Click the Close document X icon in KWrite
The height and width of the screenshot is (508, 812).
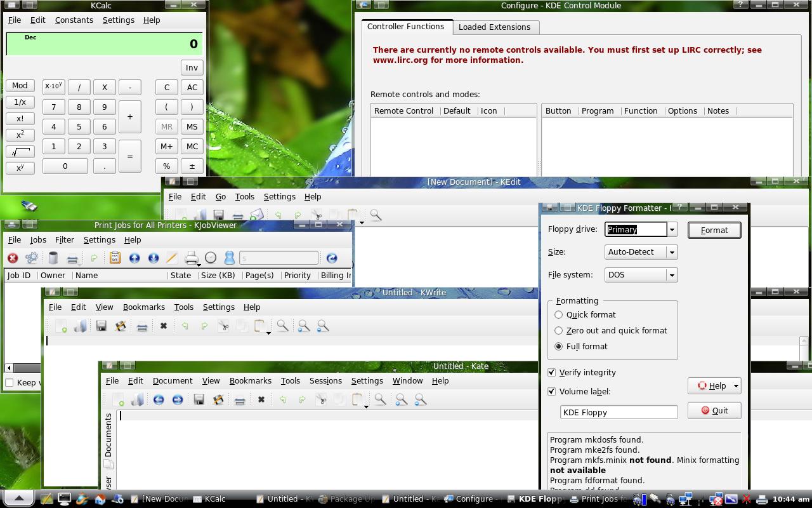[x=163, y=326]
